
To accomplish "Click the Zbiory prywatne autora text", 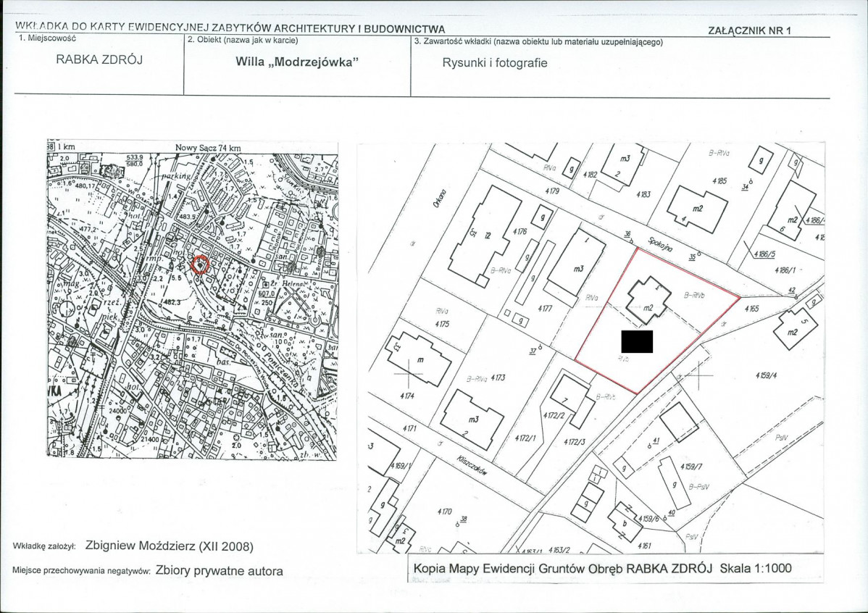I will coord(219,571).
